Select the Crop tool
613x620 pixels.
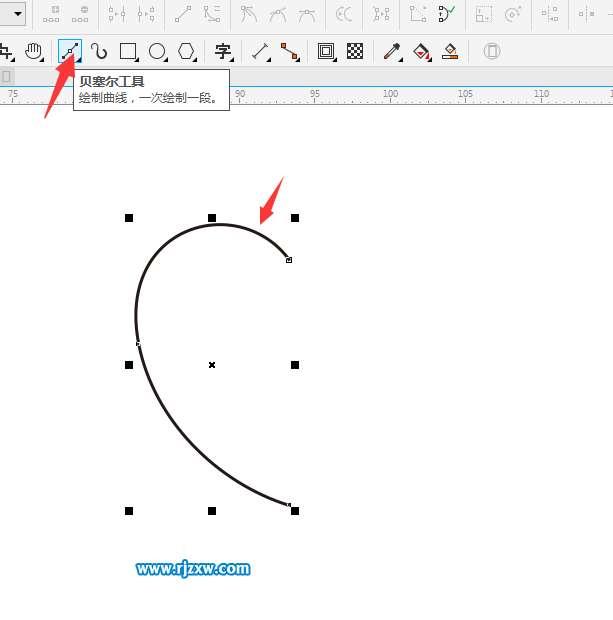pos(6,51)
